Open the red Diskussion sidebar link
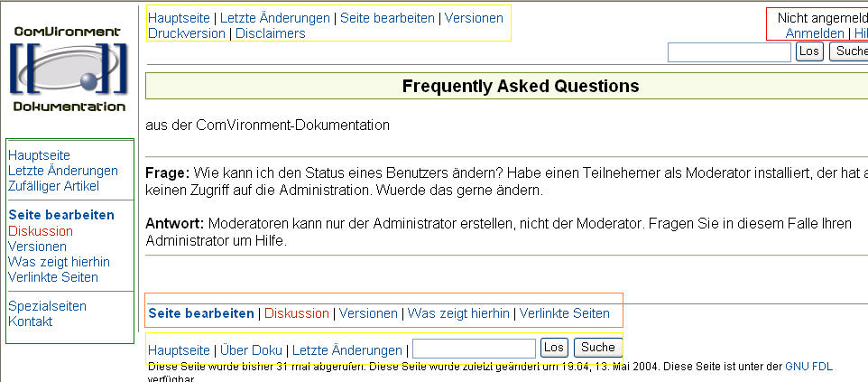The height and width of the screenshot is (382, 868). pyautogui.click(x=40, y=231)
